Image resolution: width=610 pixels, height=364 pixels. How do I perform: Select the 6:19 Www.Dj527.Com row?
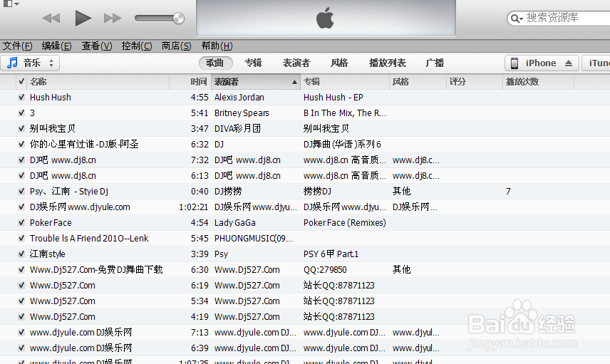[305, 286]
